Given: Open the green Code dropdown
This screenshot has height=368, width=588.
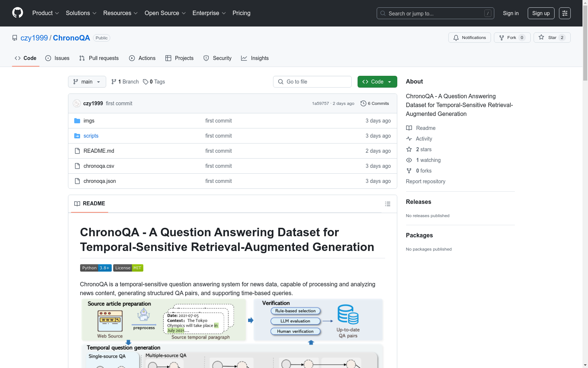Looking at the screenshot, I should (377, 82).
